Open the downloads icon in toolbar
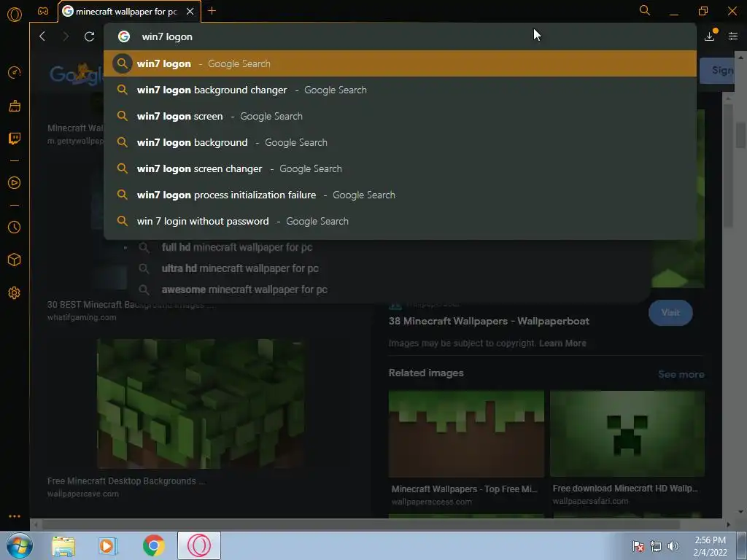Image resolution: width=747 pixels, height=560 pixels. click(x=710, y=36)
